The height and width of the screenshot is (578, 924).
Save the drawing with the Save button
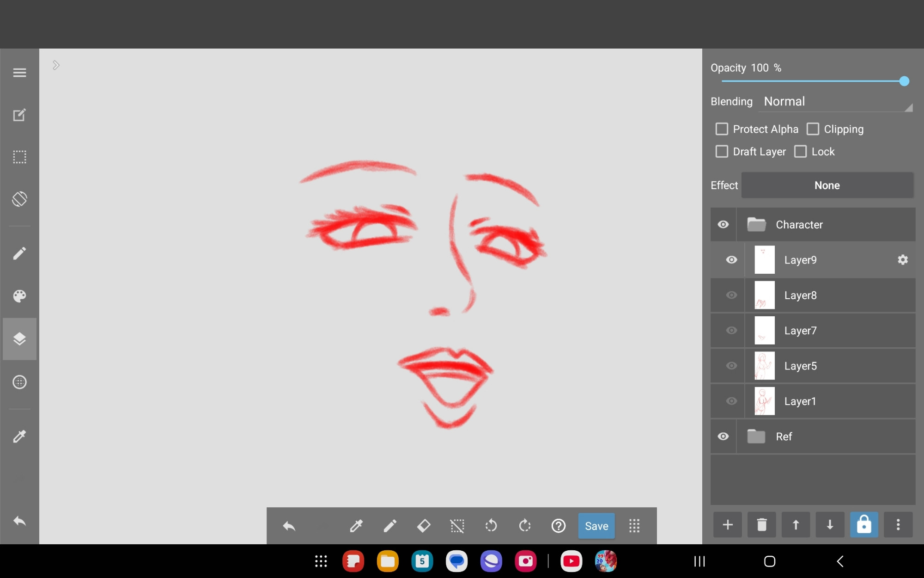coord(596,526)
